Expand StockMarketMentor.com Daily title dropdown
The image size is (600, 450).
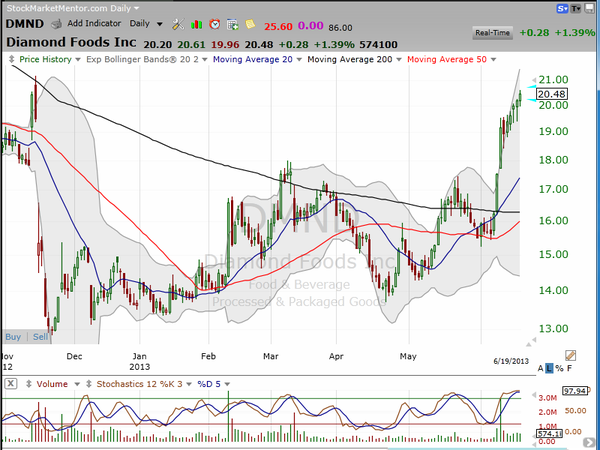point(137,8)
